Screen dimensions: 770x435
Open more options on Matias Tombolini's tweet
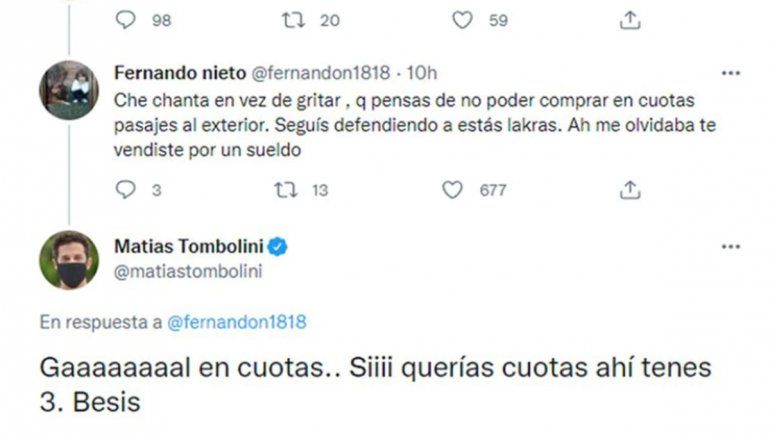pos(732,246)
